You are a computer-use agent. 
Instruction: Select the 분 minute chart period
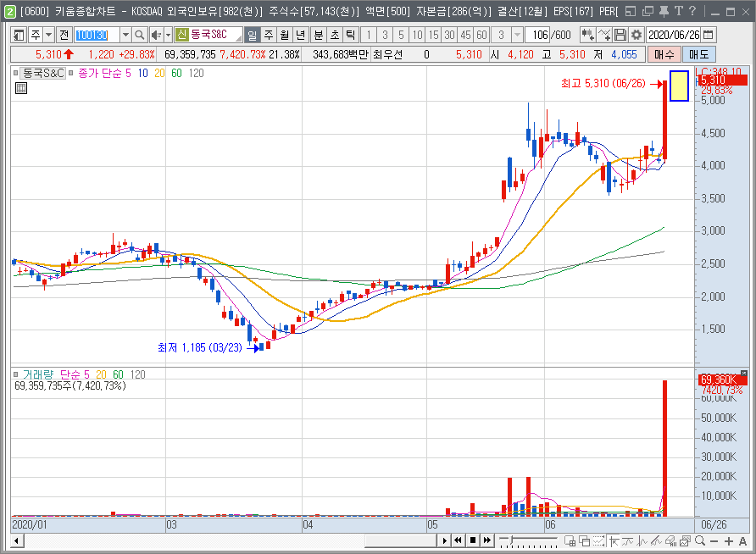(x=318, y=35)
